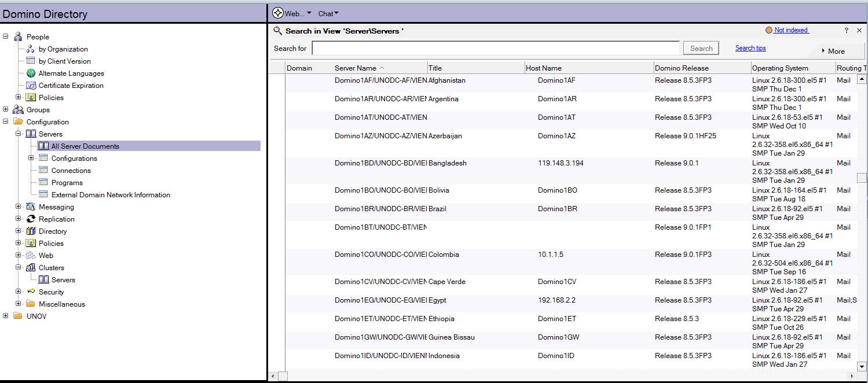
Task: Click the Messaging icon in the tree
Action: (x=31, y=207)
